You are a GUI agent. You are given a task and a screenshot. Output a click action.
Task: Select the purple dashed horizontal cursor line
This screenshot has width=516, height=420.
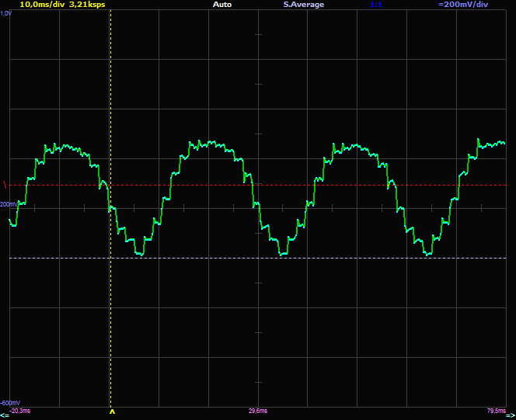(x=311, y=258)
